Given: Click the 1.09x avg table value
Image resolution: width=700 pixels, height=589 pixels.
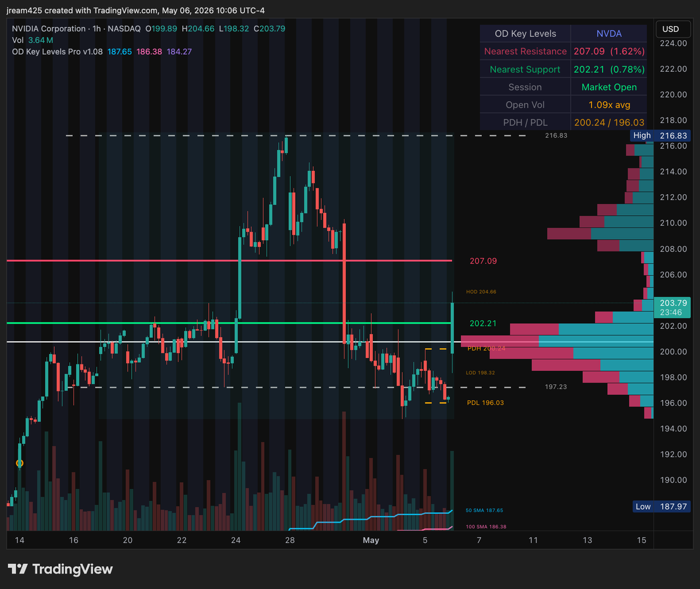Looking at the screenshot, I should tap(609, 105).
